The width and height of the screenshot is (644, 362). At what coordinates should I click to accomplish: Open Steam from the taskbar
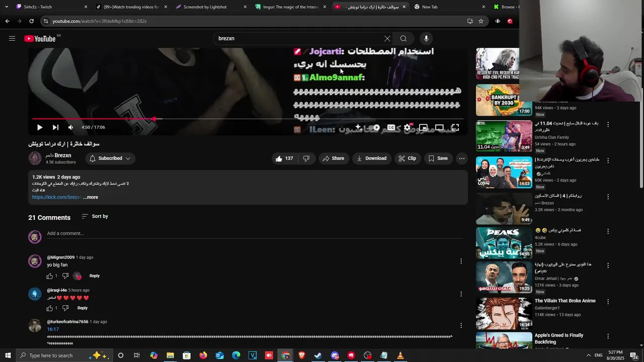coord(318,355)
